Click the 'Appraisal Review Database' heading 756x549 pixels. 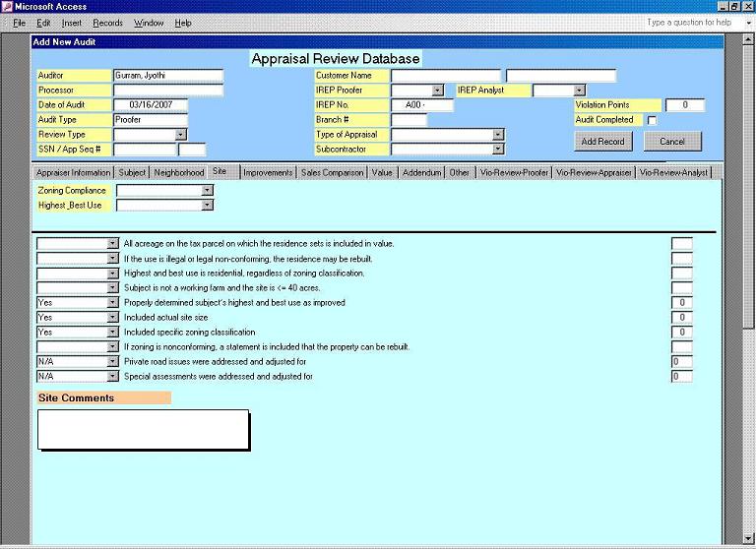pos(336,59)
